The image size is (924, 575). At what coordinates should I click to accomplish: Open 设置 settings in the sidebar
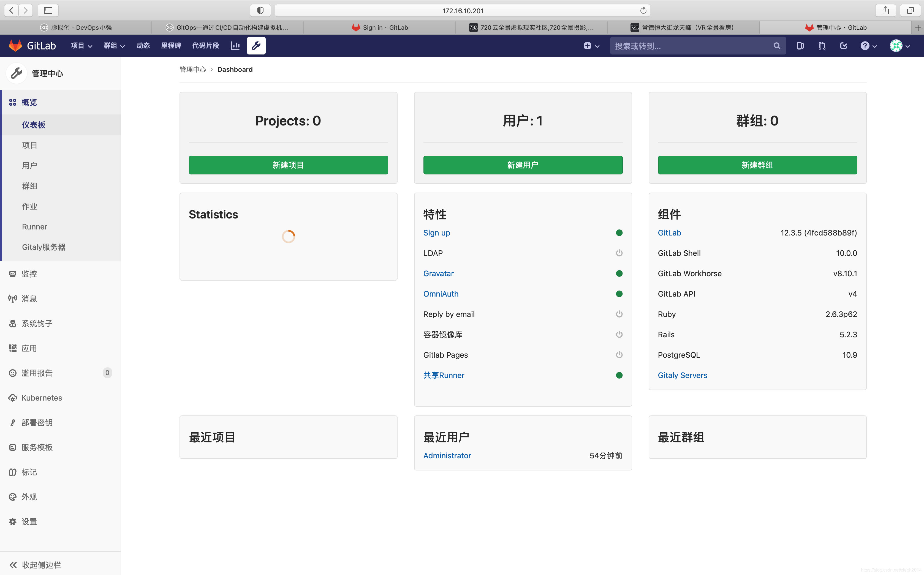tap(61, 521)
